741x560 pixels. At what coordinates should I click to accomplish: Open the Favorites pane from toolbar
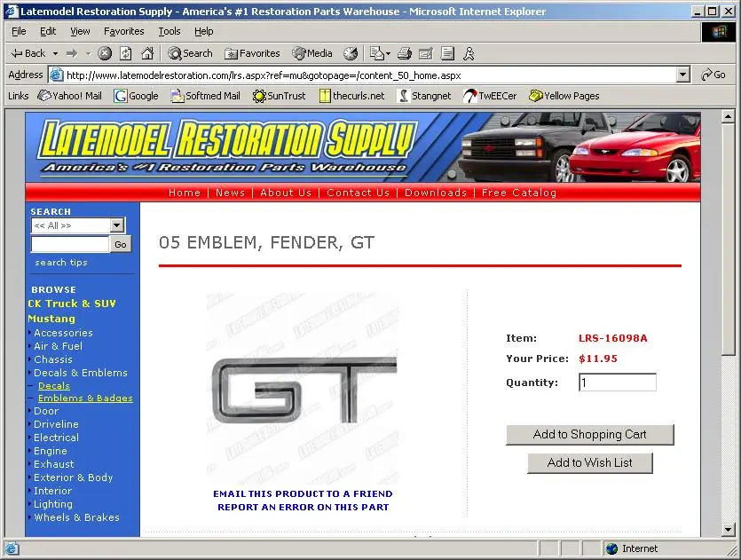coord(252,53)
